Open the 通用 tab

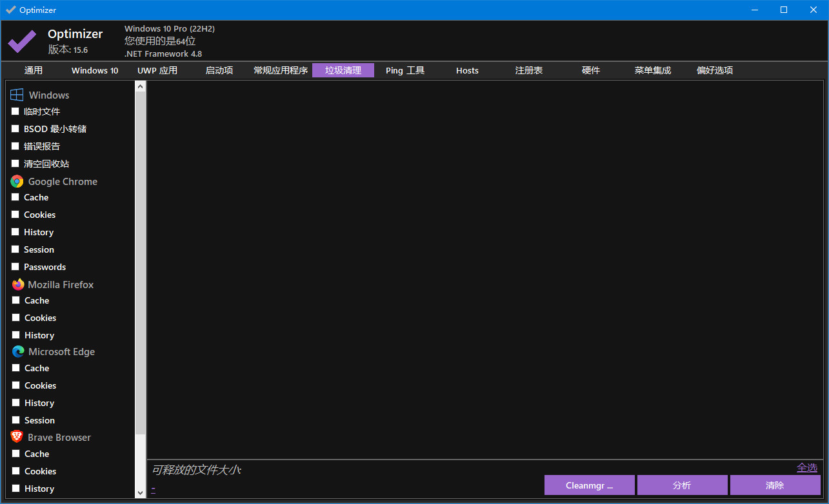tap(34, 70)
